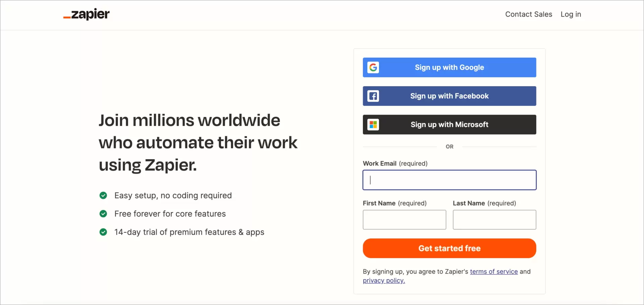Click the Zapier logo in the header
This screenshot has width=644, height=305.
(86, 14)
